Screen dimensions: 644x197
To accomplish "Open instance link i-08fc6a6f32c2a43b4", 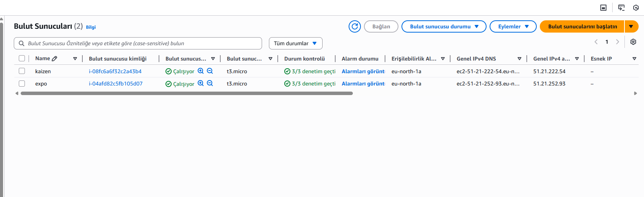I will [115, 71].
